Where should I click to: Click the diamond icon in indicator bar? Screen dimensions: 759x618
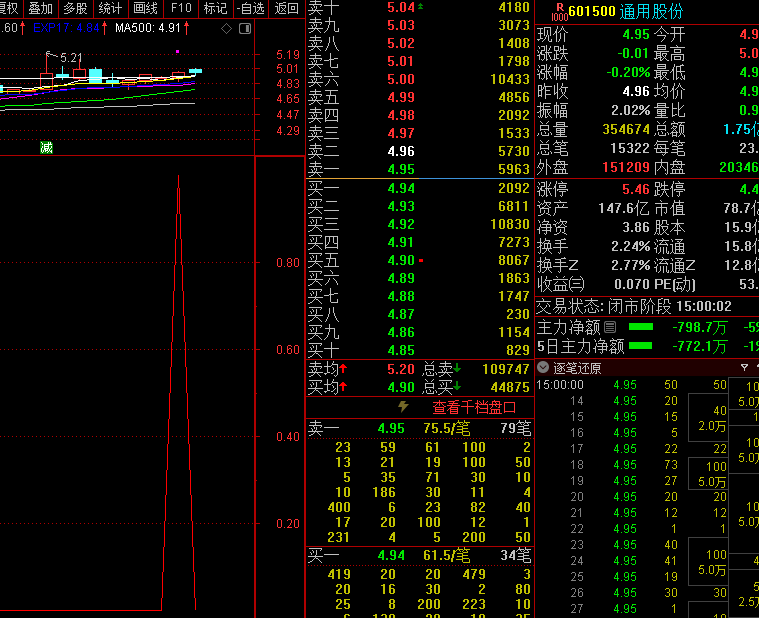(x=226, y=28)
